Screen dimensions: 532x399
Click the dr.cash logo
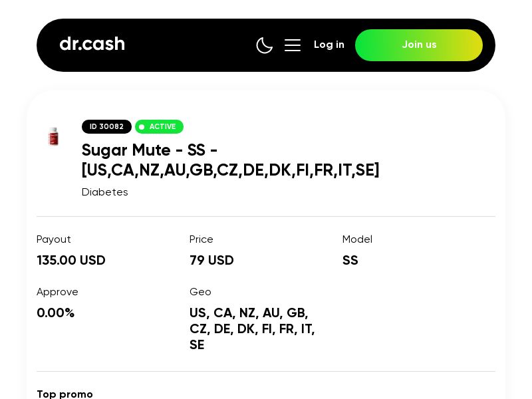(x=92, y=44)
